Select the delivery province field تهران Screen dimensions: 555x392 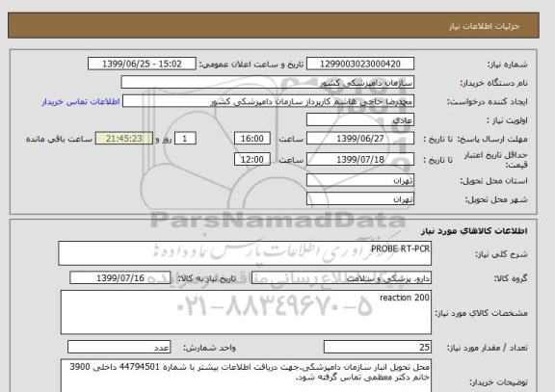[360, 180]
